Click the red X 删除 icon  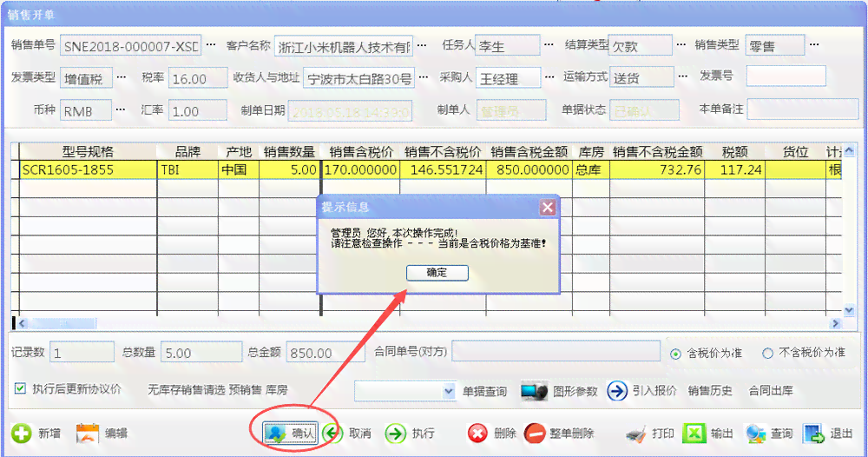click(x=477, y=434)
